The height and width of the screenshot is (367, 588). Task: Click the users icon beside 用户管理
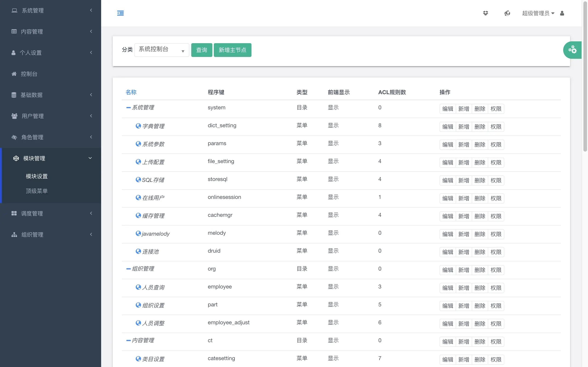14,116
